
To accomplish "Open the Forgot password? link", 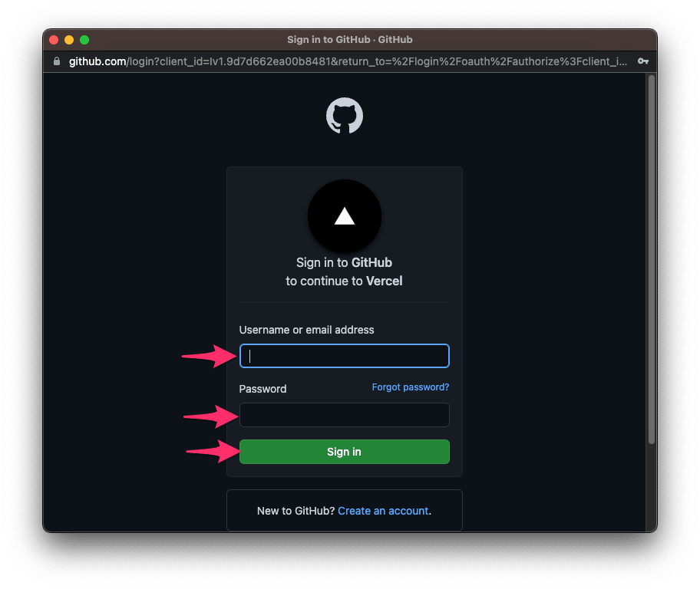I will [411, 387].
